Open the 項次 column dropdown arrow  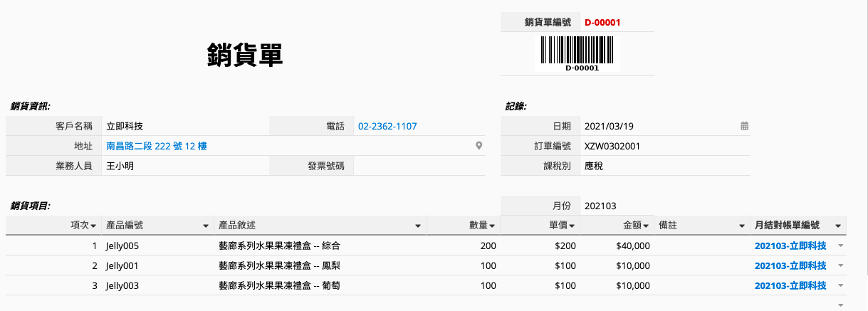(x=93, y=226)
